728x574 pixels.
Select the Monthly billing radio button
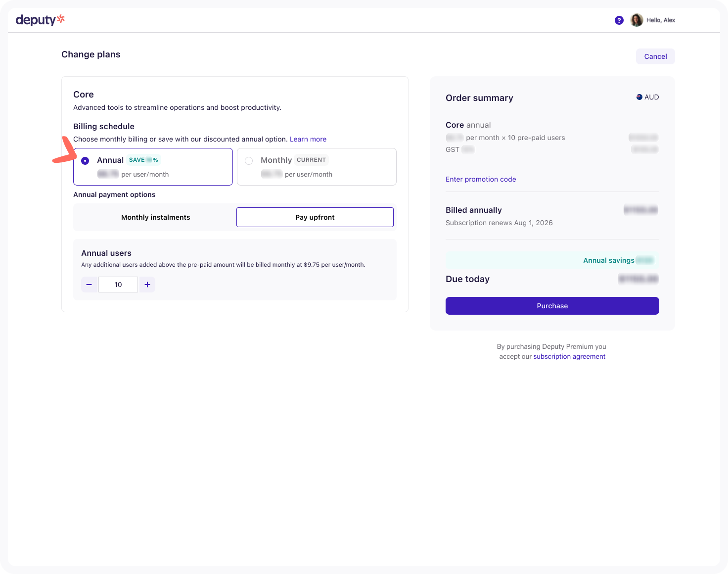pyautogui.click(x=249, y=161)
